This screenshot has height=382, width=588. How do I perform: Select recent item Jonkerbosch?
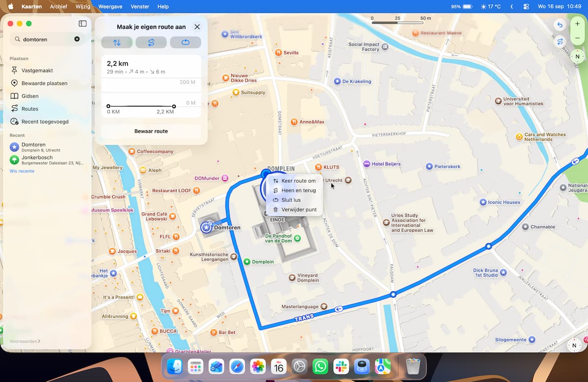(47, 160)
